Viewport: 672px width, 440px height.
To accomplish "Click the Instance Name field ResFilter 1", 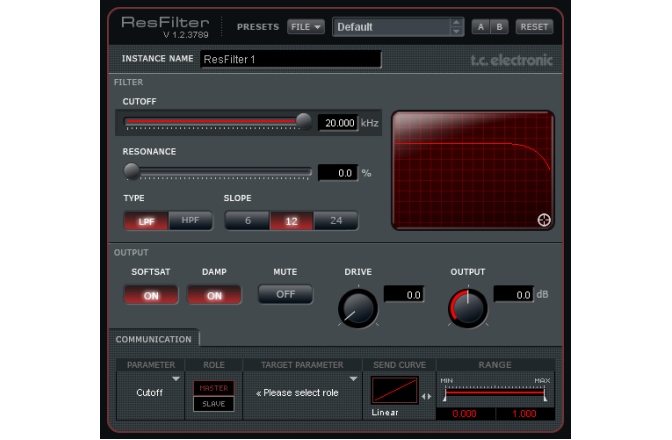I will (x=291, y=59).
